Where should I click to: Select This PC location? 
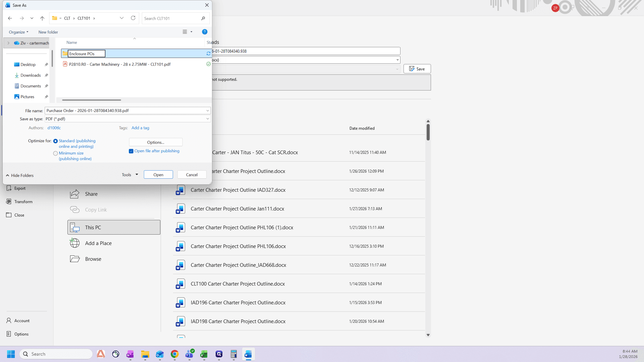point(114,227)
